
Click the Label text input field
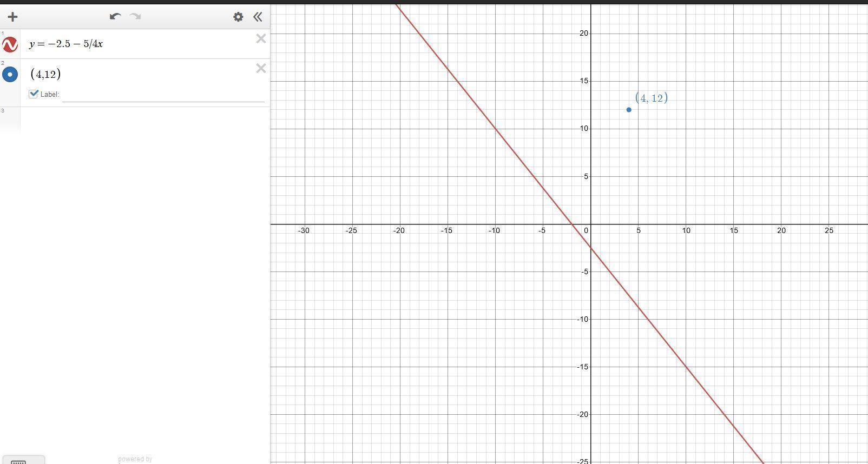pos(163,95)
